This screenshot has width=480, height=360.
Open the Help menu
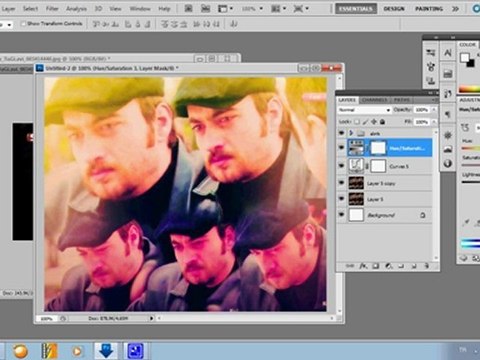tap(164, 8)
